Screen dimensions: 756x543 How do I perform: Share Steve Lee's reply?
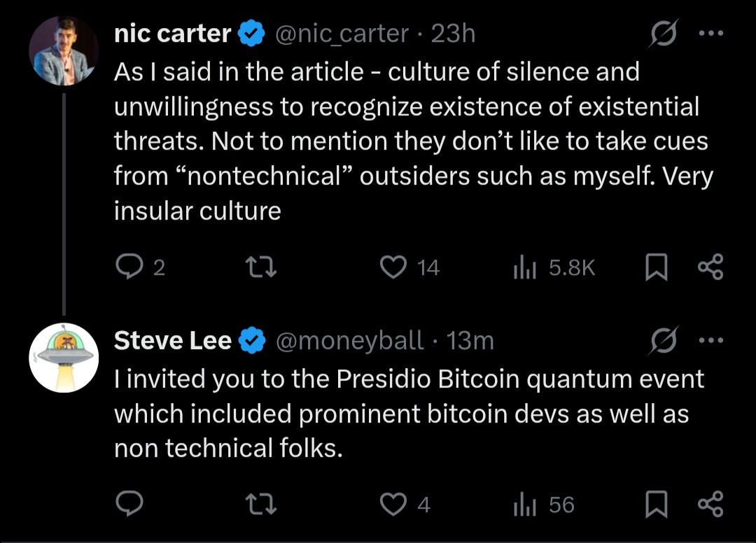[710, 504]
